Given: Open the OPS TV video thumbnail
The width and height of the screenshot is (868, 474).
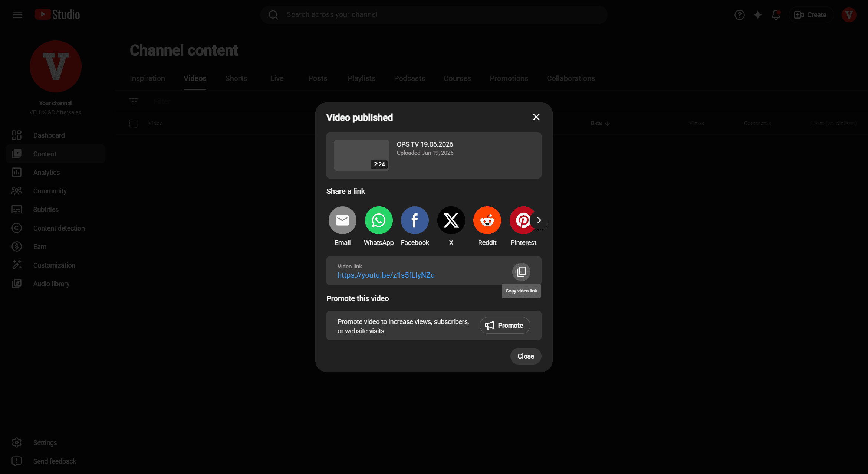Looking at the screenshot, I should [x=361, y=155].
